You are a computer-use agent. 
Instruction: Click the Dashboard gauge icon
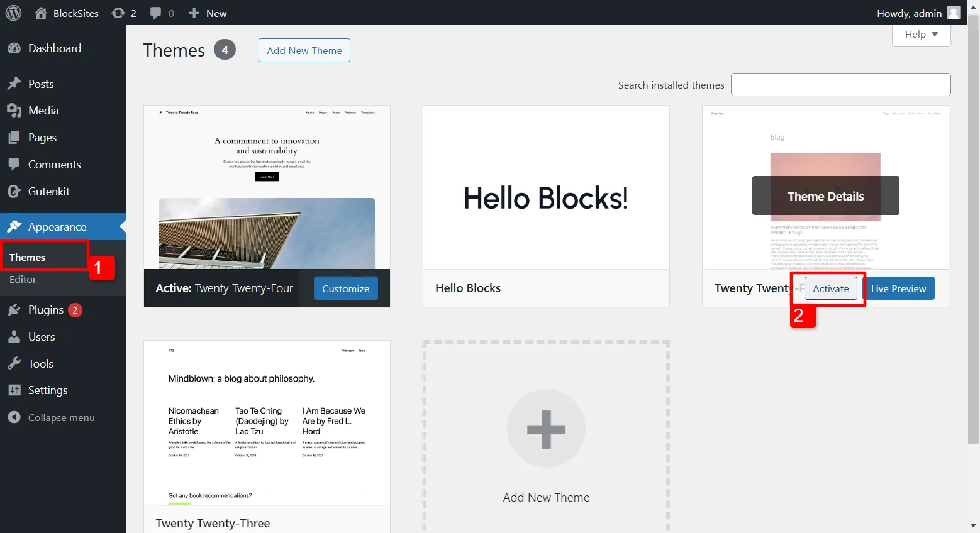[x=14, y=48]
